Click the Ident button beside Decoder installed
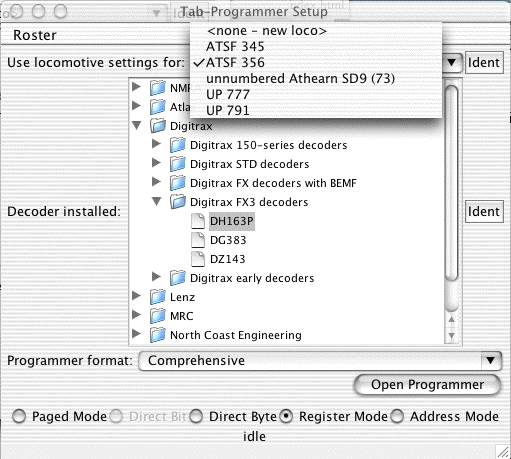 (484, 212)
